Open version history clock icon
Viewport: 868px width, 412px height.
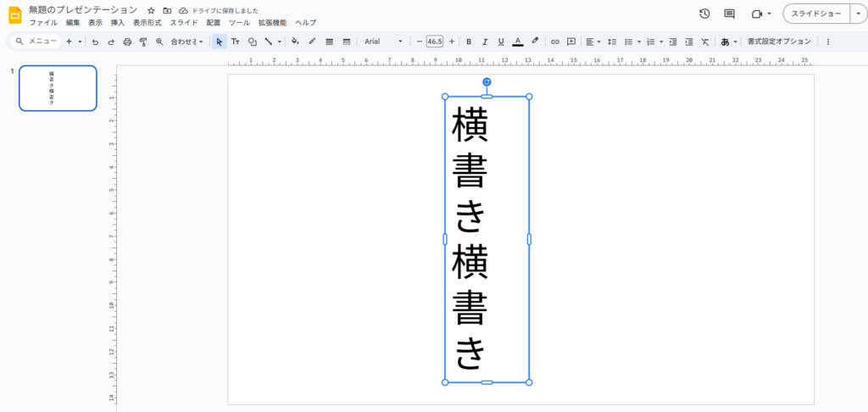[x=704, y=14]
